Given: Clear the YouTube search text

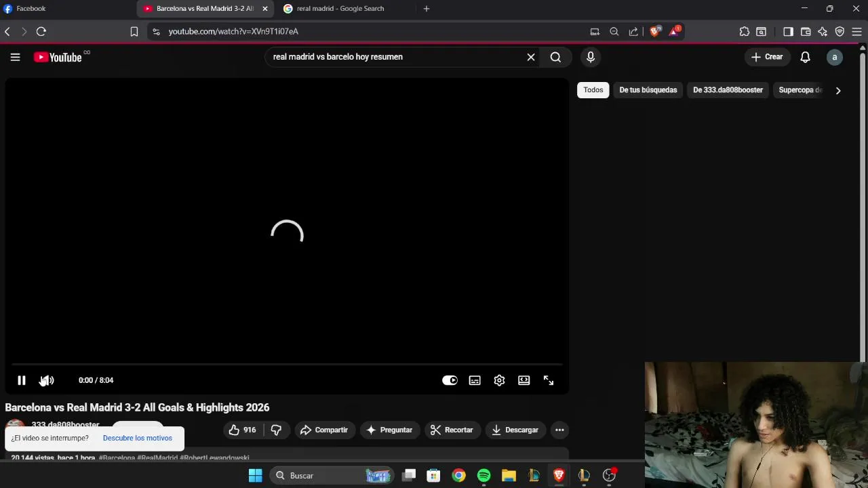Looking at the screenshot, I should coord(531,57).
